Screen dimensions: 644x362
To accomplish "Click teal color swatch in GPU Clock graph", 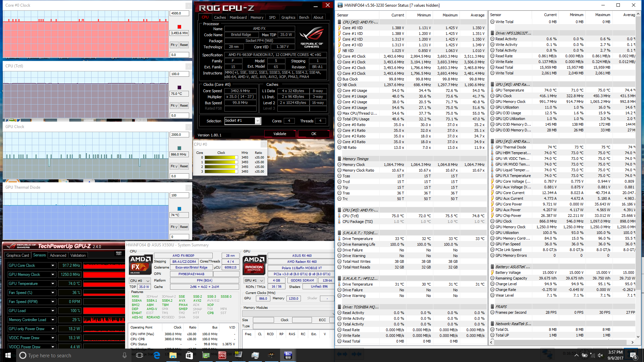I will (x=179, y=148).
